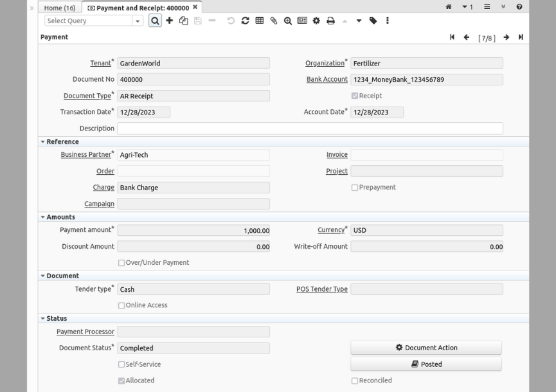
Task: Click the Zoom Across icon
Action: pyautogui.click(x=287, y=21)
